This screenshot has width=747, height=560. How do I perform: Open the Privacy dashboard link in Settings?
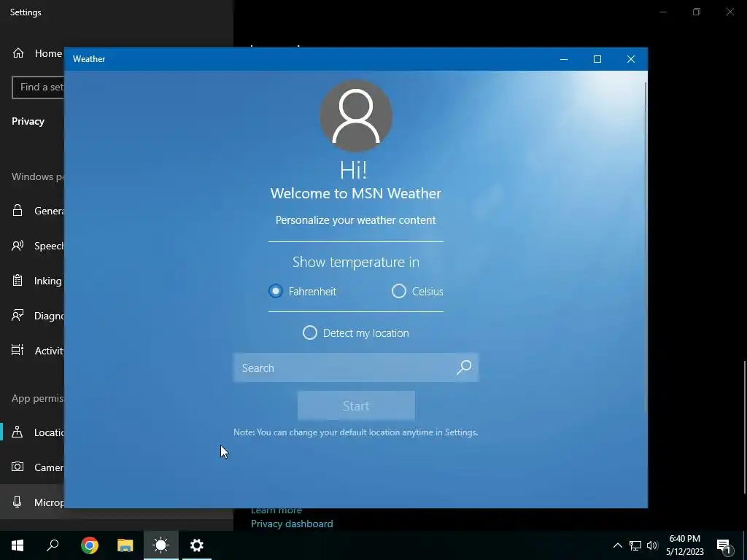(292, 524)
